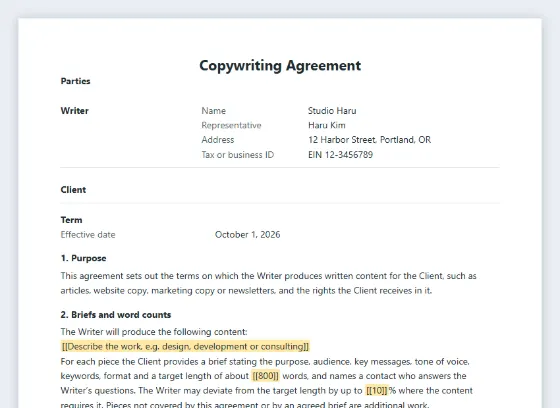
Task: Click the address 12 Harbor Street, Portland, OR
Action: [x=369, y=140]
